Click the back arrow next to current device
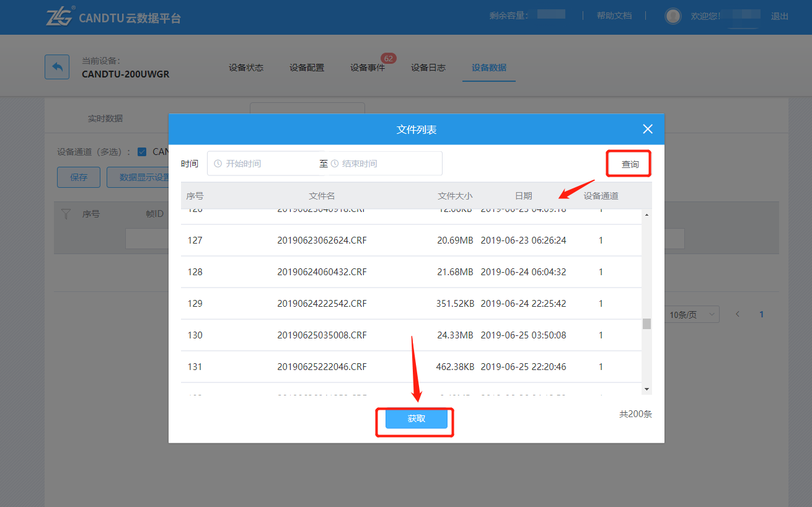This screenshot has width=812, height=507. click(56, 66)
